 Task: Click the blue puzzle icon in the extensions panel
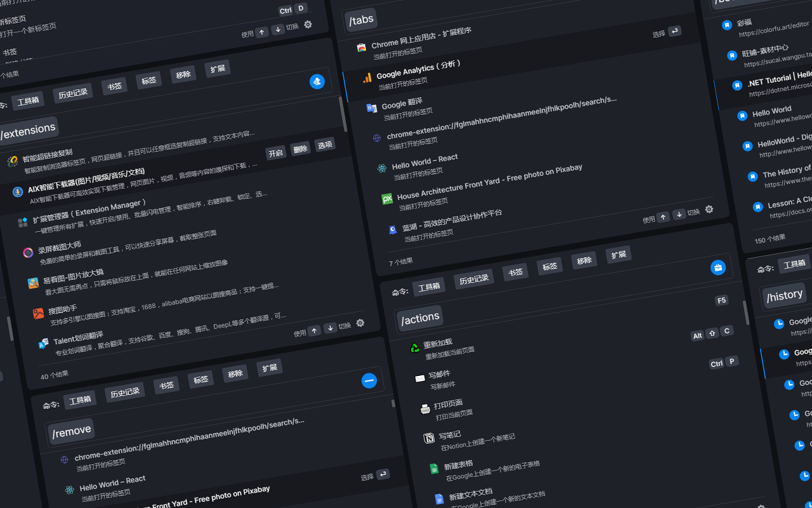click(317, 81)
